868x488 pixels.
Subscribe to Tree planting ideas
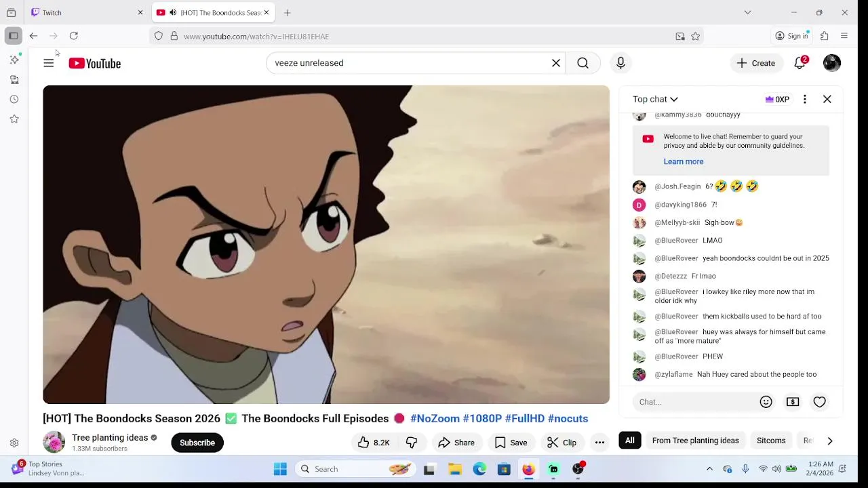[x=197, y=443]
